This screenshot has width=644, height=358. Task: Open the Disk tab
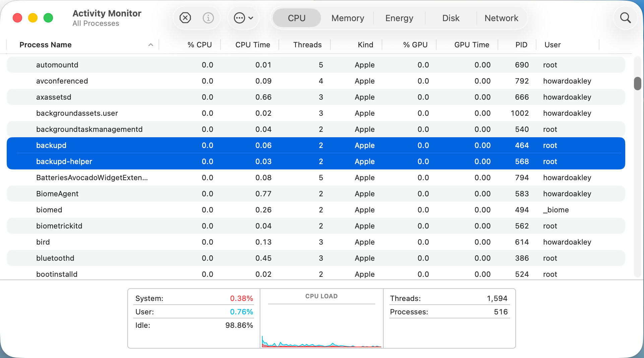pyautogui.click(x=450, y=18)
